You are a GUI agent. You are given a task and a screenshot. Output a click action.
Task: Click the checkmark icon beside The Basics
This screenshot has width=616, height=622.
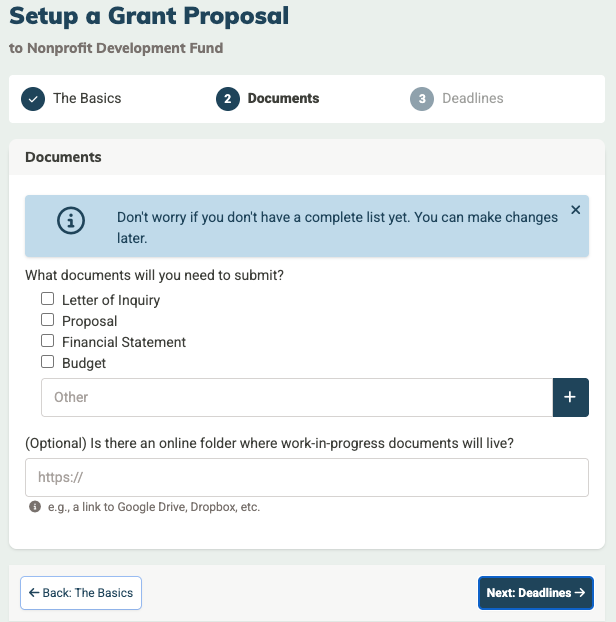point(33,99)
